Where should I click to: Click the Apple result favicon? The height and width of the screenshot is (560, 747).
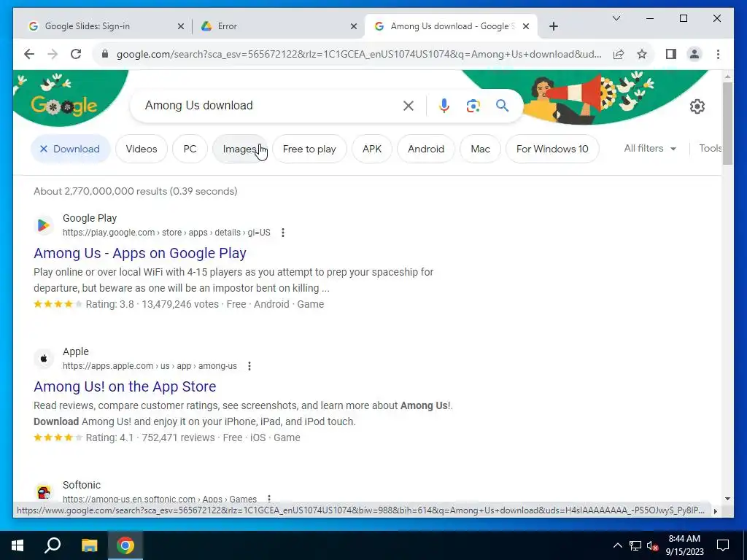point(43,358)
